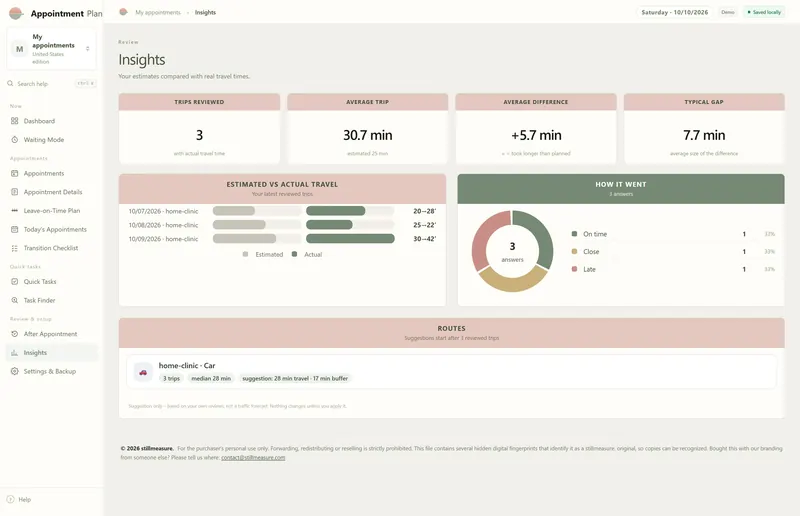The height and width of the screenshot is (516, 800).
Task: Focus the Search help input field
Action: [51, 83]
